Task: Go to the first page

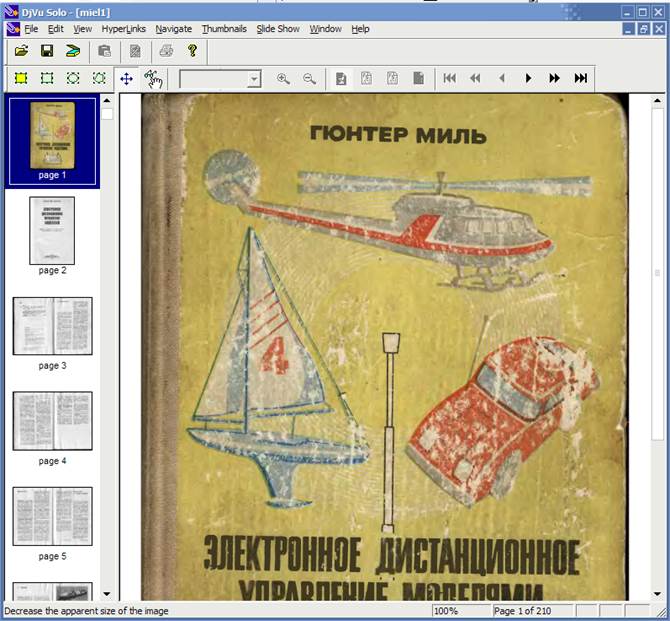Action: 450,78
